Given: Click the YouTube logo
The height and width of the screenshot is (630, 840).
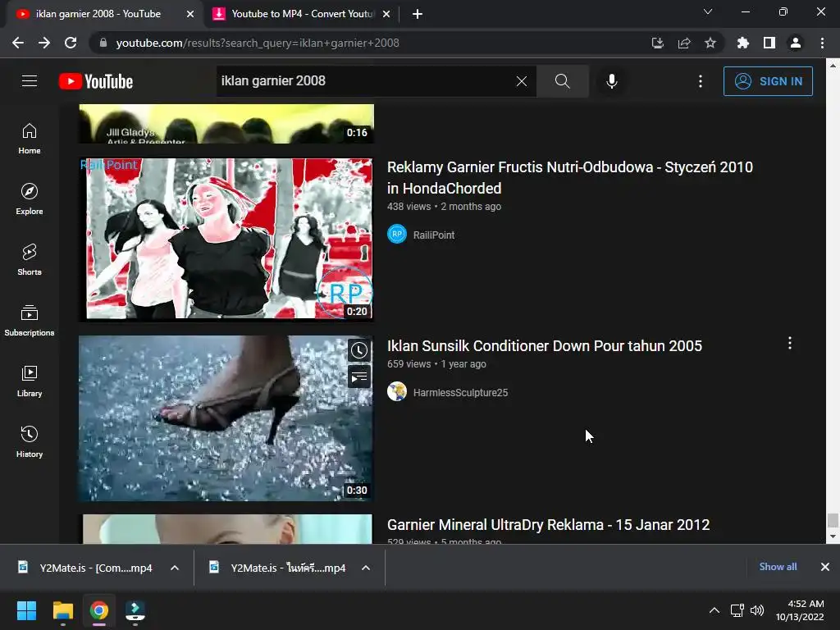Looking at the screenshot, I should click(96, 81).
